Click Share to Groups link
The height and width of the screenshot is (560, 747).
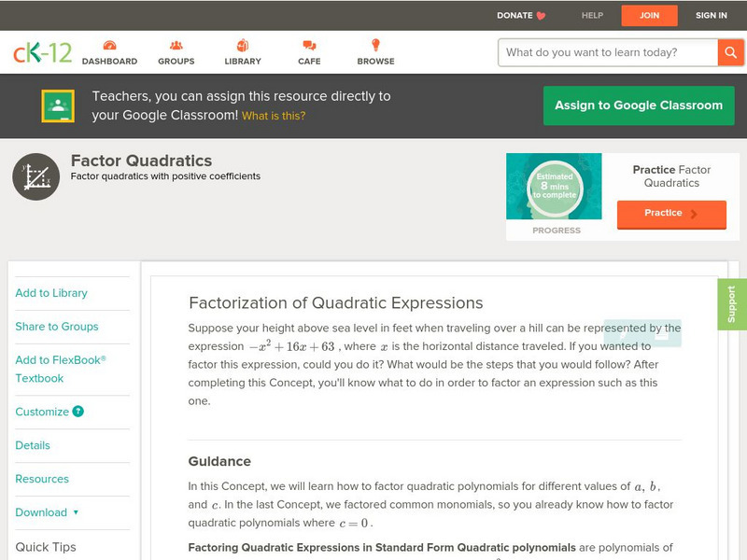tap(57, 326)
